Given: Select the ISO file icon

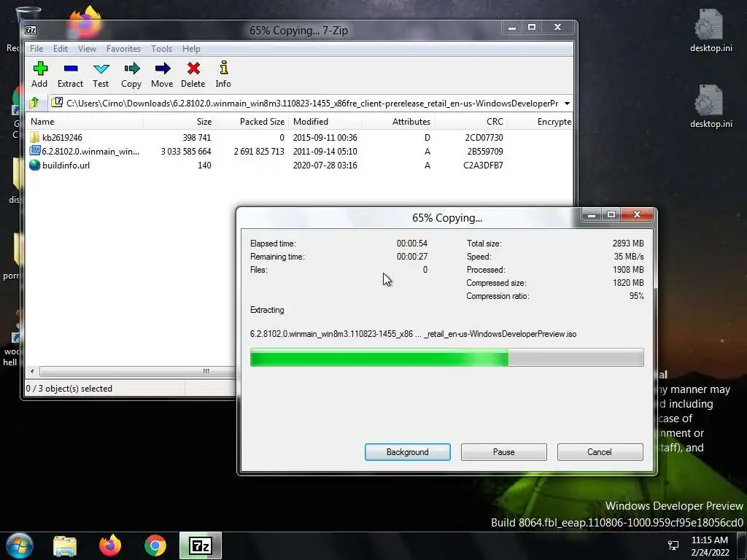Looking at the screenshot, I should (35, 151).
